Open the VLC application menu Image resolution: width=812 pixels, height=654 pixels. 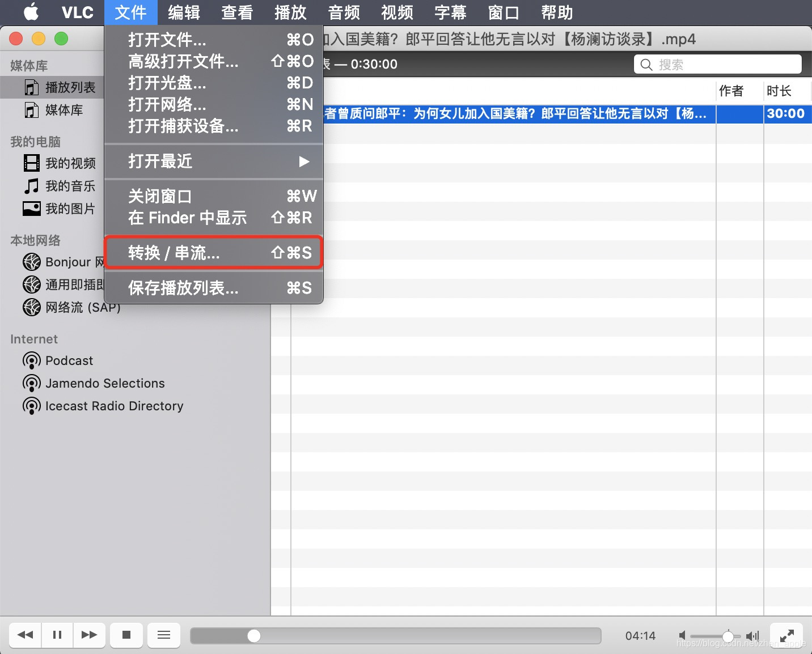coord(77,12)
